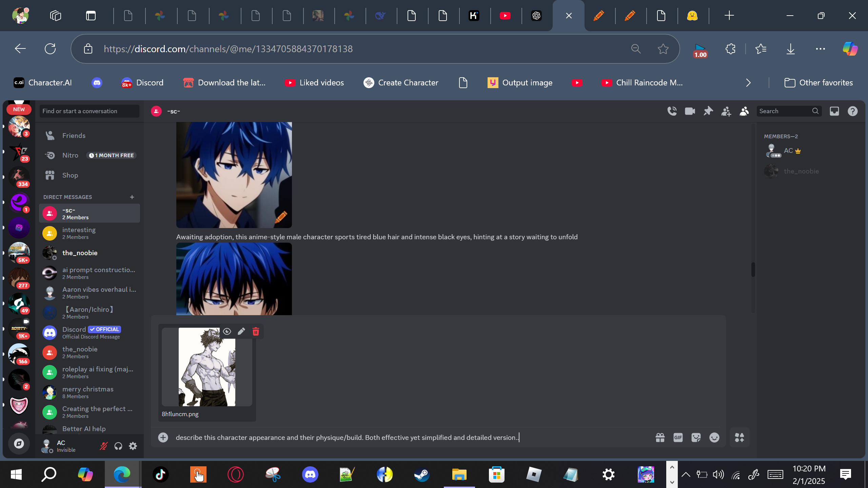868x488 pixels.
Task: Remove the 8h1luncm.png attachment with the trash icon
Action: click(x=256, y=331)
